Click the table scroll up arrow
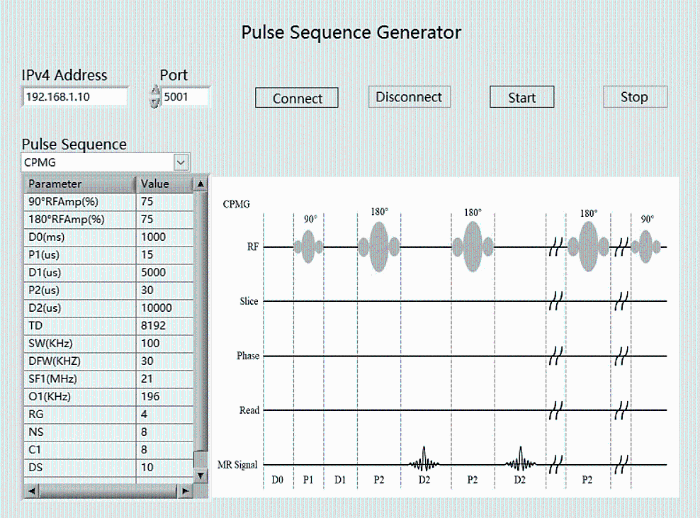700x518 pixels. pyautogui.click(x=201, y=184)
